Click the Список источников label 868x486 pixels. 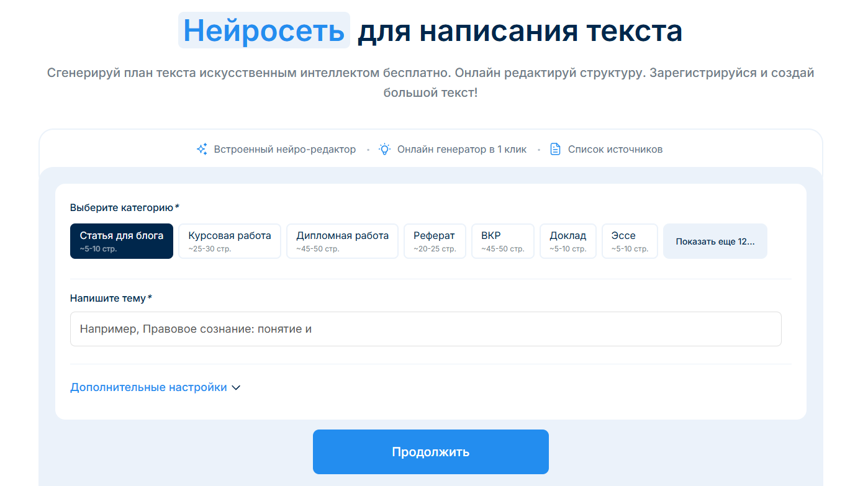coord(615,149)
